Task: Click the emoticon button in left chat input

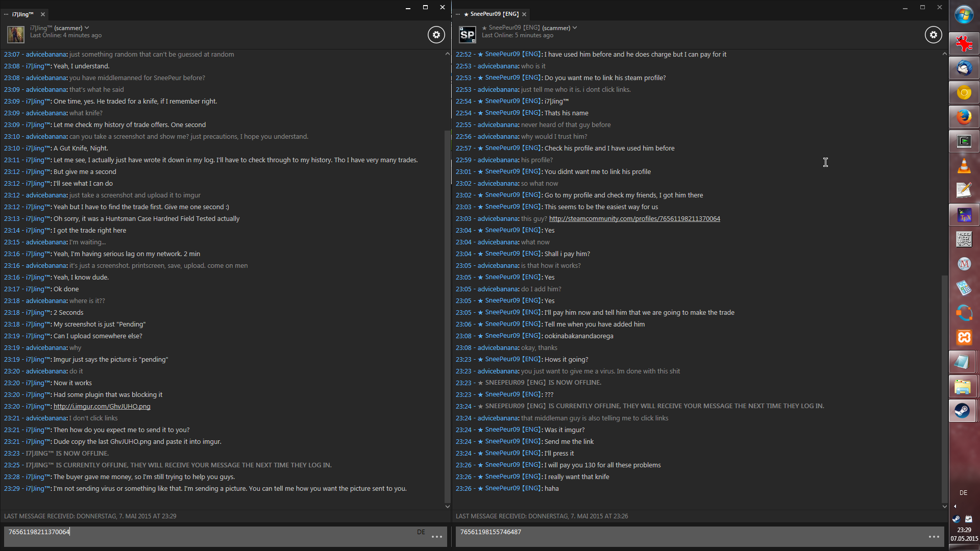Action: click(437, 537)
